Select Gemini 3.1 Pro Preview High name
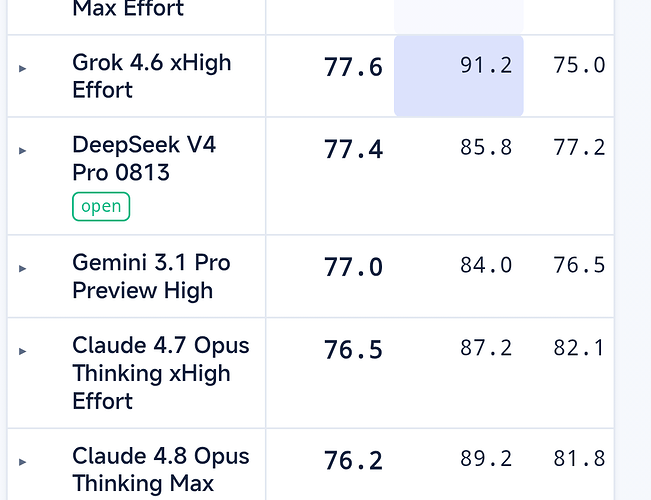Screen dimensions: 651x500 click(x=151, y=276)
